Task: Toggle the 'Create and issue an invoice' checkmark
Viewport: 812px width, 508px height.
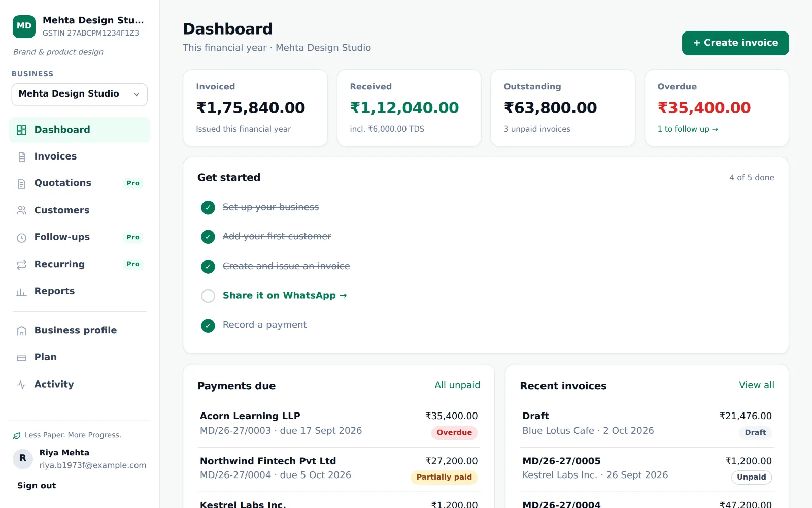Action: pos(208,266)
